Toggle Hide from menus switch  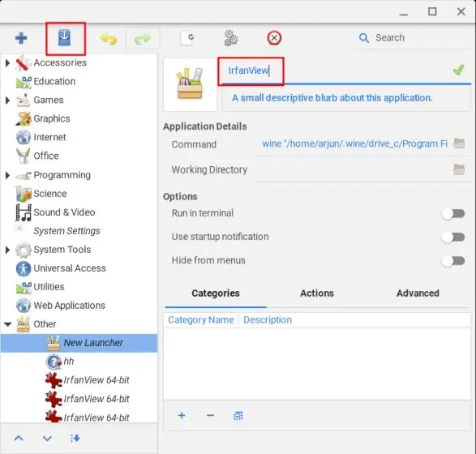pyautogui.click(x=453, y=260)
